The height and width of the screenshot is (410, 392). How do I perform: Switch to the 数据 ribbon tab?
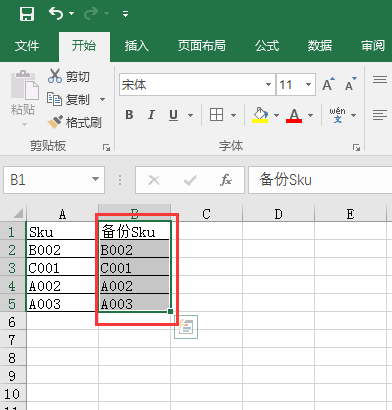click(x=320, y=46)
